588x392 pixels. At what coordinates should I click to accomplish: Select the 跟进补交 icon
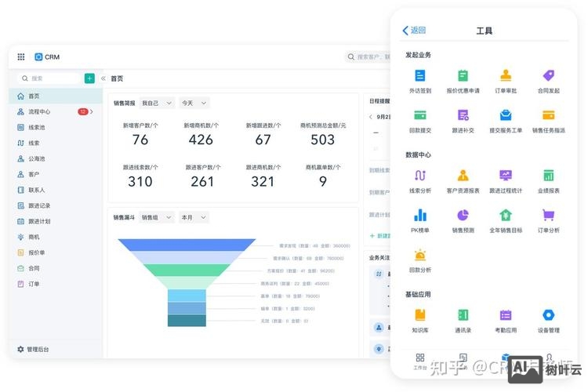tap(463, 115)
